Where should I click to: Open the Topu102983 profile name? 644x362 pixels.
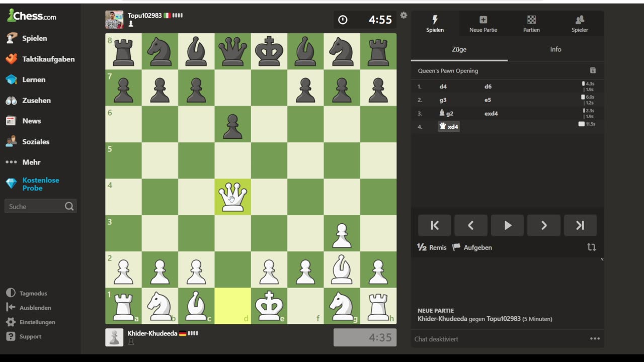[x=144, y=16]
